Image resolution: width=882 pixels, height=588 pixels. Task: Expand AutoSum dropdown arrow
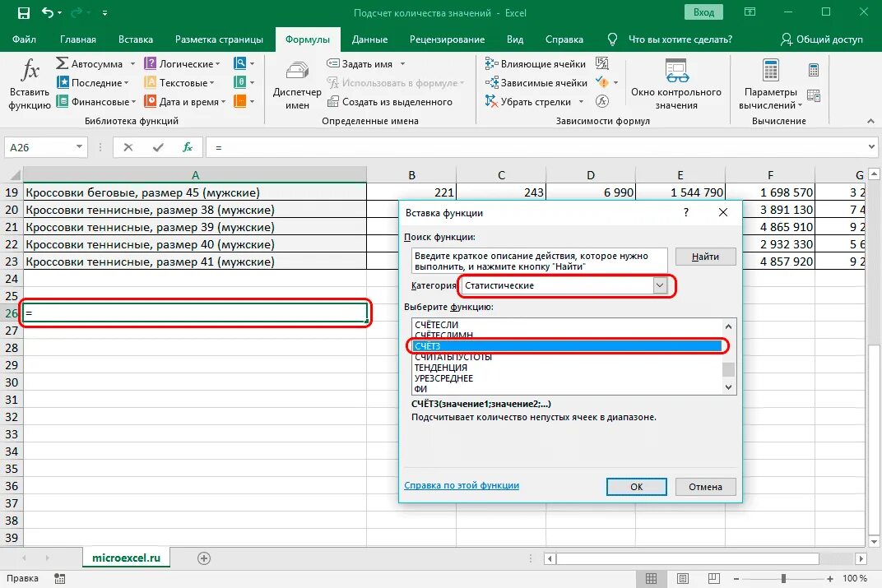pos(132,64)
